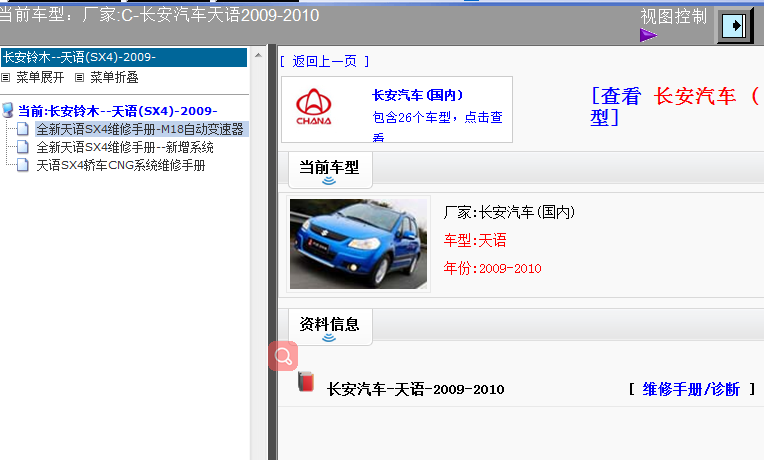Select the 资料信息 tab

(x=330, y=326)
